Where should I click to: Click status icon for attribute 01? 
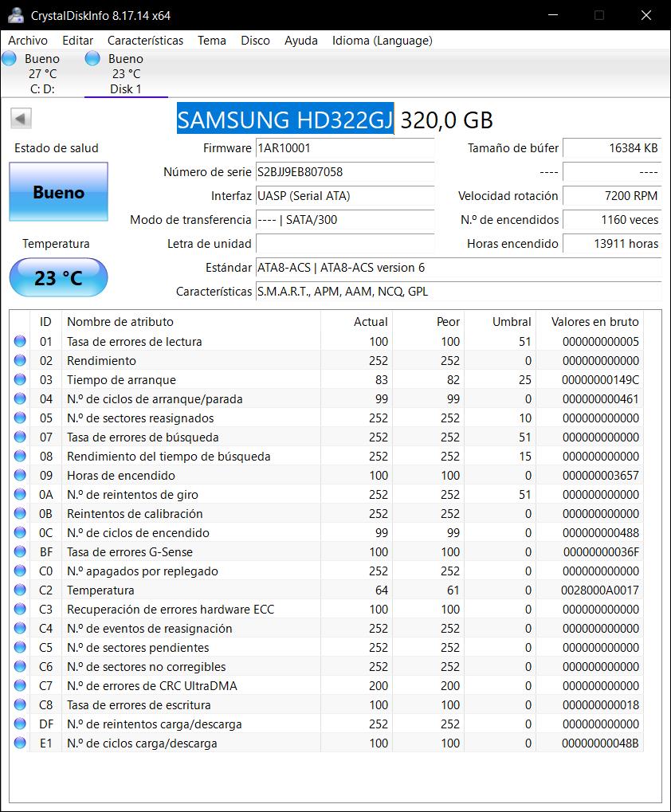(20, 341)
